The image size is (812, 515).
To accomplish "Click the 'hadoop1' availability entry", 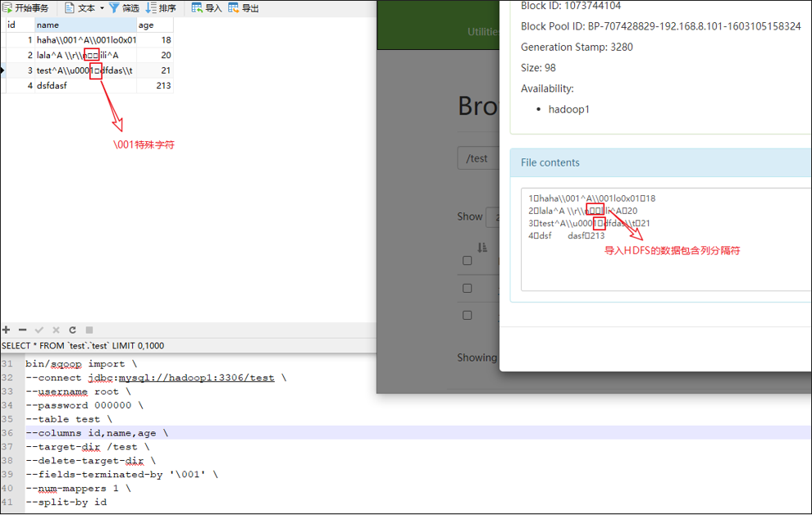I will click(x=568, y=109).
